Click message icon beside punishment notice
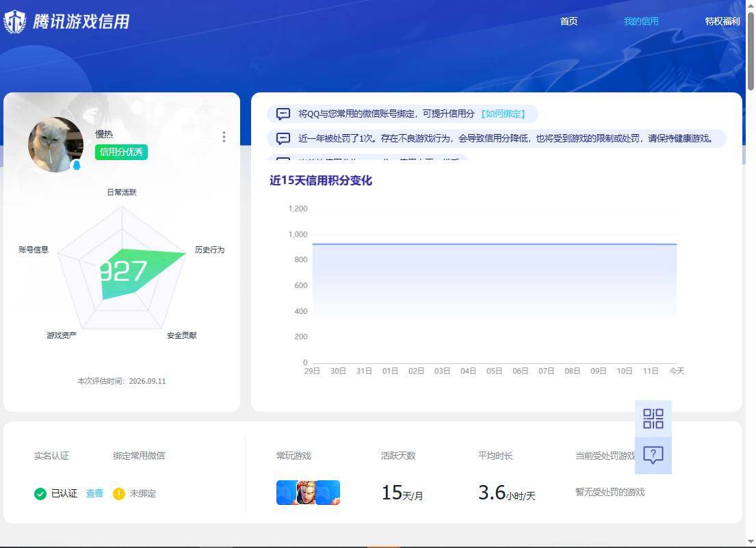Viewport: 756px width, 548px height. pos(283,139)
